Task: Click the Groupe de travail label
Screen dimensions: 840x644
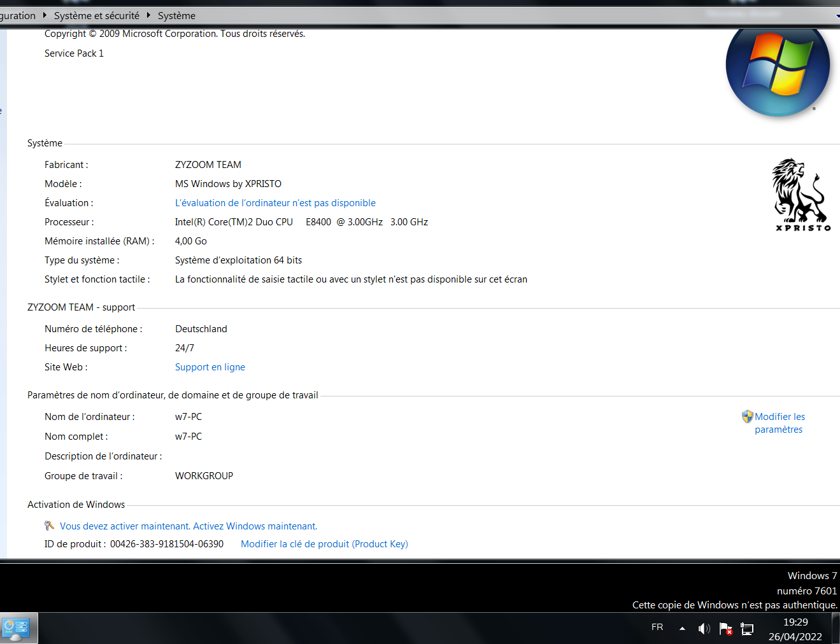Action: (83, 476)
